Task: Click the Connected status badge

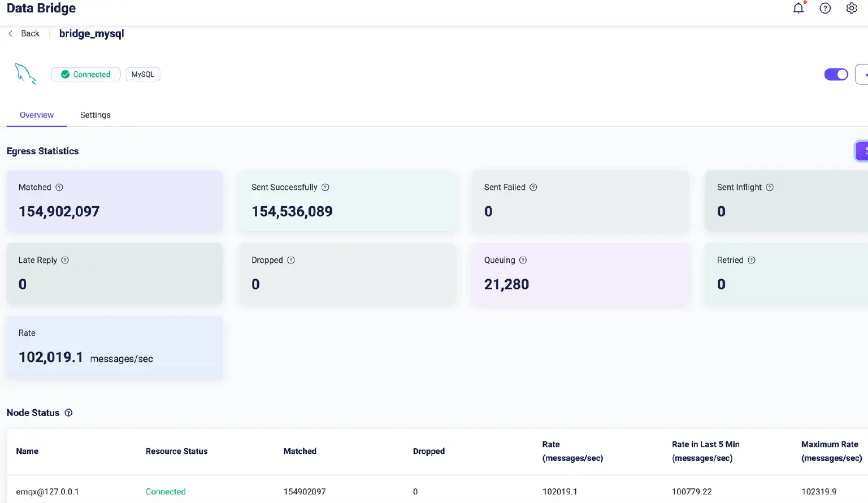Action: pyautogui.click(x=86, y=75)
